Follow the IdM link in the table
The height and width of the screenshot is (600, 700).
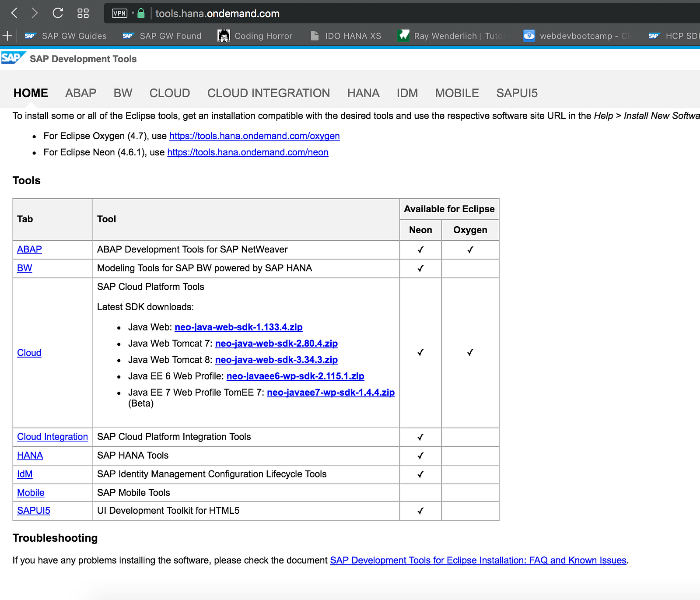click(x=25, y=474)
